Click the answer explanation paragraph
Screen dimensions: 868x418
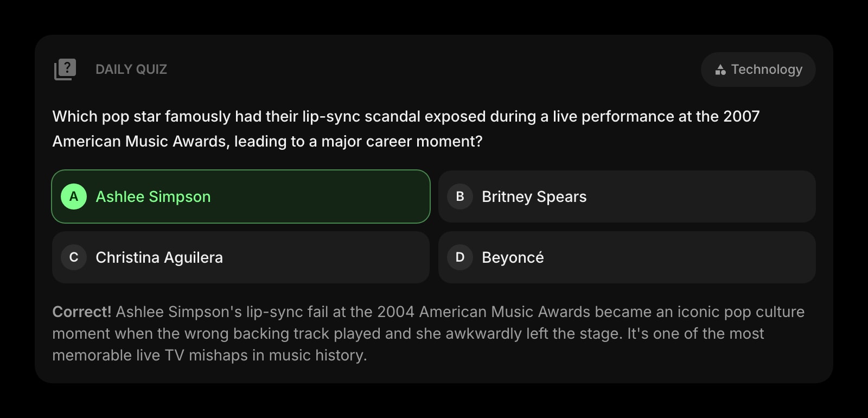(428, 333)
